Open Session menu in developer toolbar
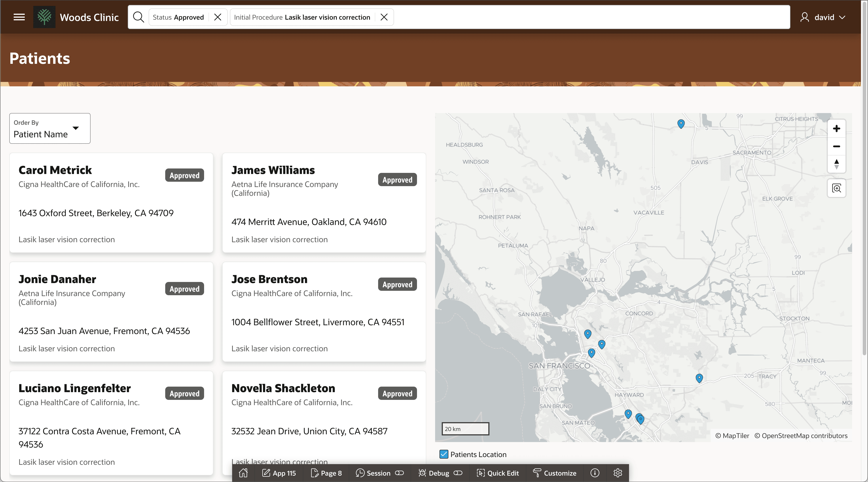The height and width of the screenshot is (482, 868). click(x=379, y=473)
